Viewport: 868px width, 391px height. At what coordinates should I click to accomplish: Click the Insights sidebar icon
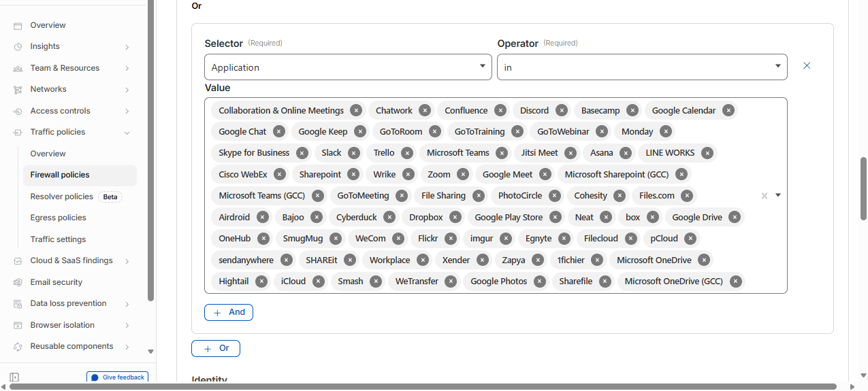(x=18, y=46)
